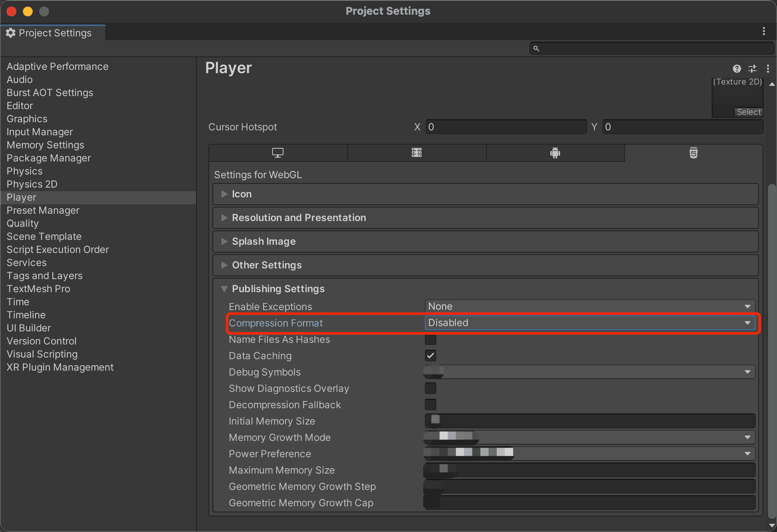This screenshot has height=532, width=777.
Task: Collapse the Publishing Settings section
Action: pos(278,289)
